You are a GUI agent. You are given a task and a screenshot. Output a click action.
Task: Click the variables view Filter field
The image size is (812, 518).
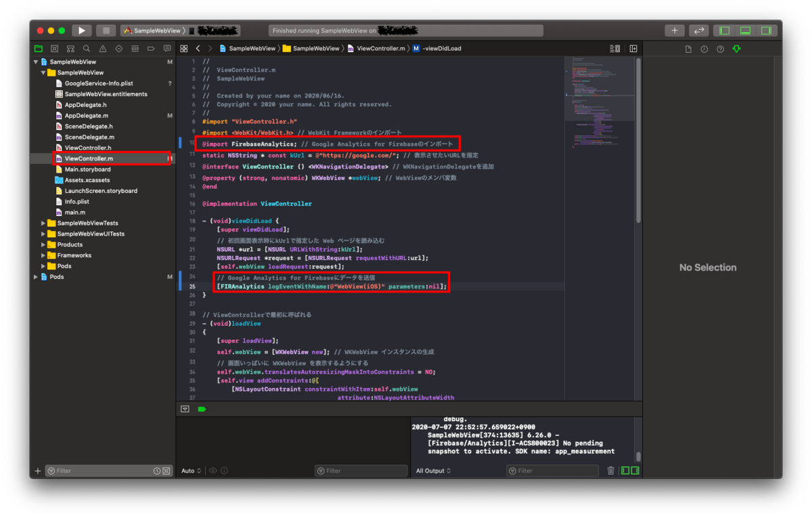tap(361, 471)
